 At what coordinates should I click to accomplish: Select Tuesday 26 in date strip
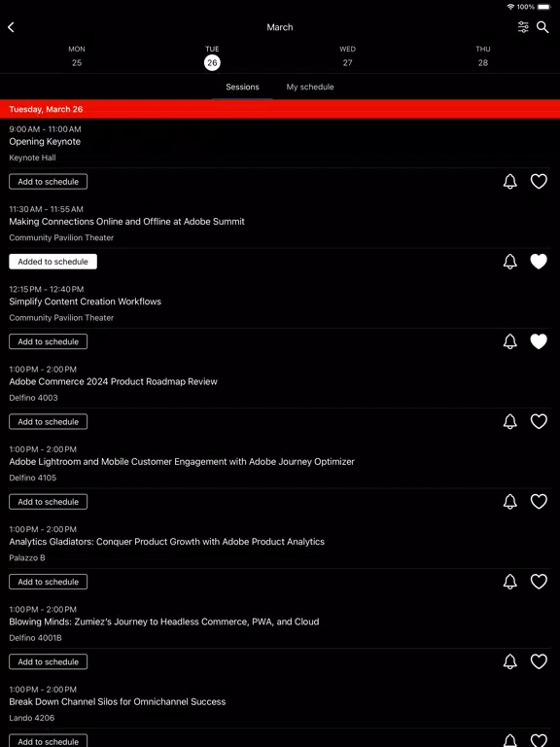tap(212, 56)
